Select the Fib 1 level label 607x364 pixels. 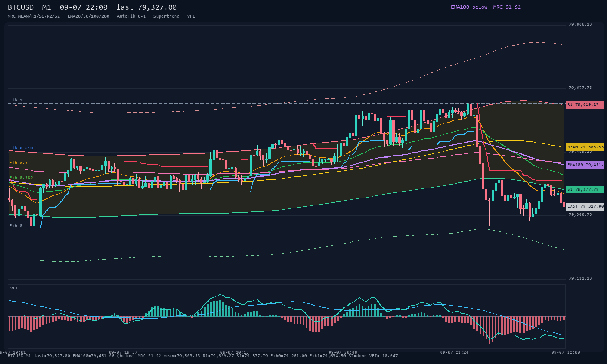coord(16,100)
